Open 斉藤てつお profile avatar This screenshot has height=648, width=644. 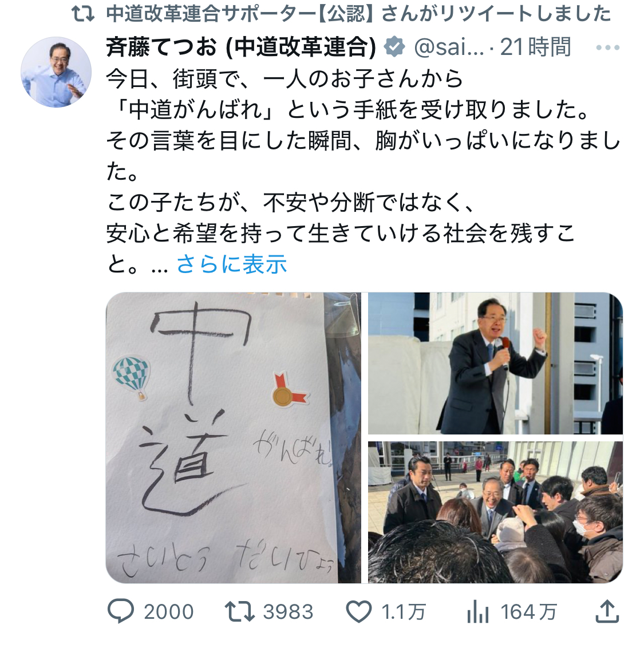(56, 72)
